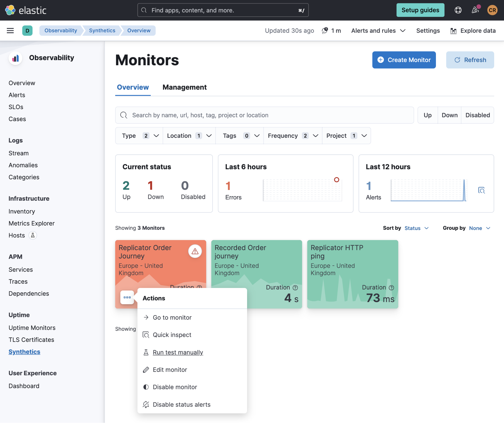
Task: Select Go to monitor in Actions menu
Action: [172, 317]
